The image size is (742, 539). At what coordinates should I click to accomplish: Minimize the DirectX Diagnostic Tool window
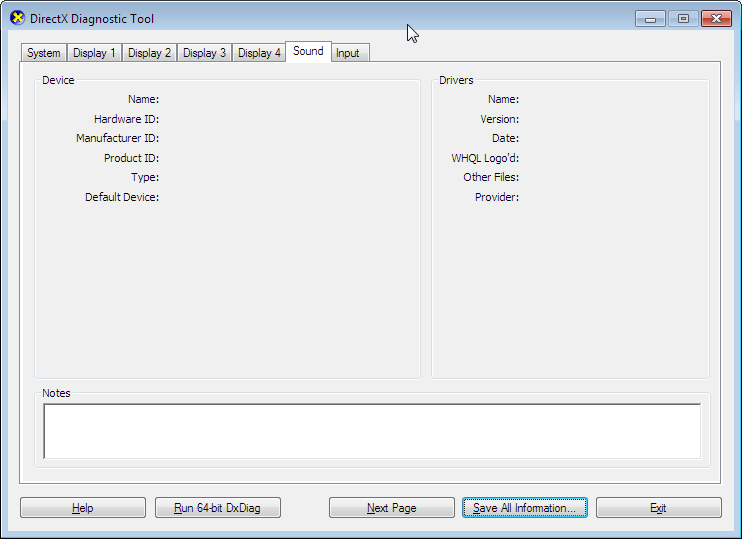pyautogui.click(x=650, y=19)
